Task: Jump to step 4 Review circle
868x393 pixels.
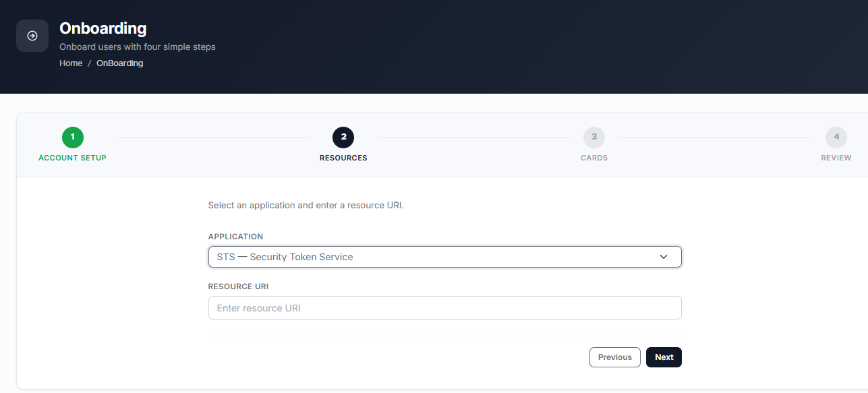Action: coord(836,138)
